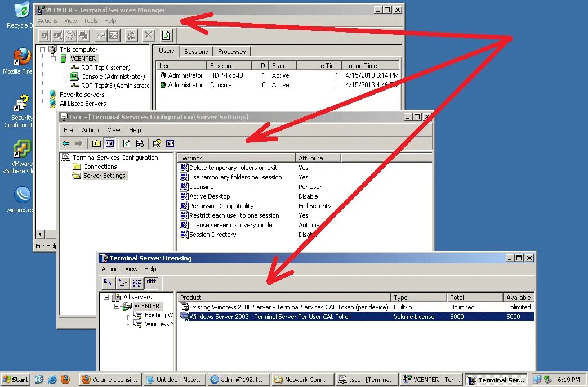This screenshot has height=387, width=588.
Task: Select Restrict each user to one session setting
Action: pyautogui.click(x=305, y=215)
